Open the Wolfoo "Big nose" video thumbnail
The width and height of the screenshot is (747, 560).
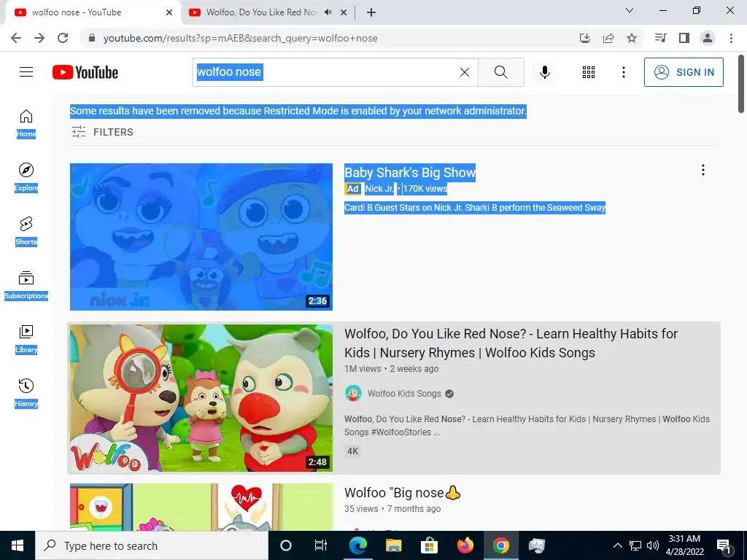201,507
